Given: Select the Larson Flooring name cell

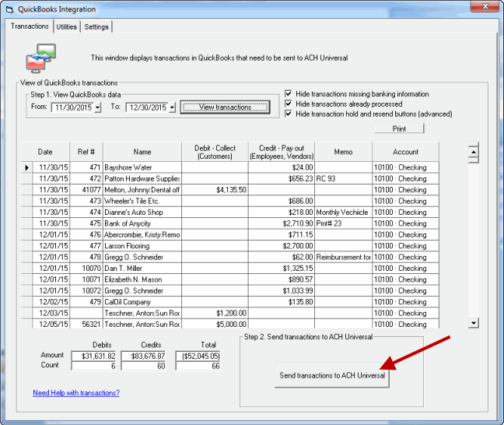Looking at the screenshot, I should coord(142,246).
